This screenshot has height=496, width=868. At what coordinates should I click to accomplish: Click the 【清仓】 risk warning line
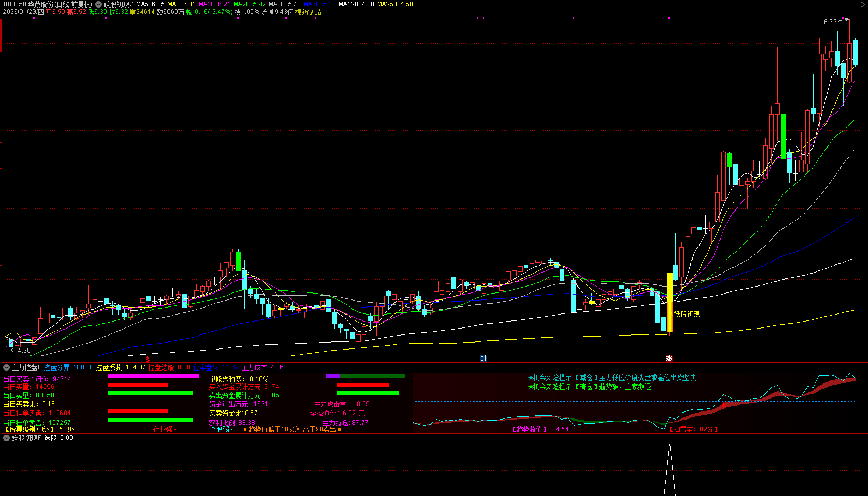pyautogui.click(x=589, y=387)
